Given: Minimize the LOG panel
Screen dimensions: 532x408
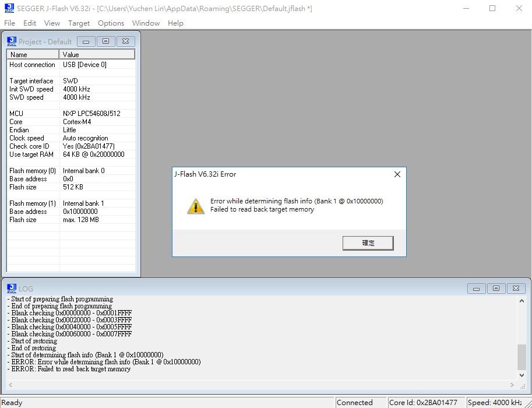Looking at the screenshot, I should point(477,289).
